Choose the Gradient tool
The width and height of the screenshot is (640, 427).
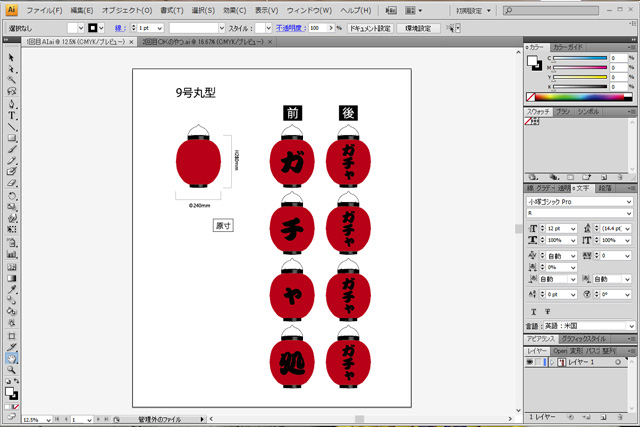click(x=11, y=278)
